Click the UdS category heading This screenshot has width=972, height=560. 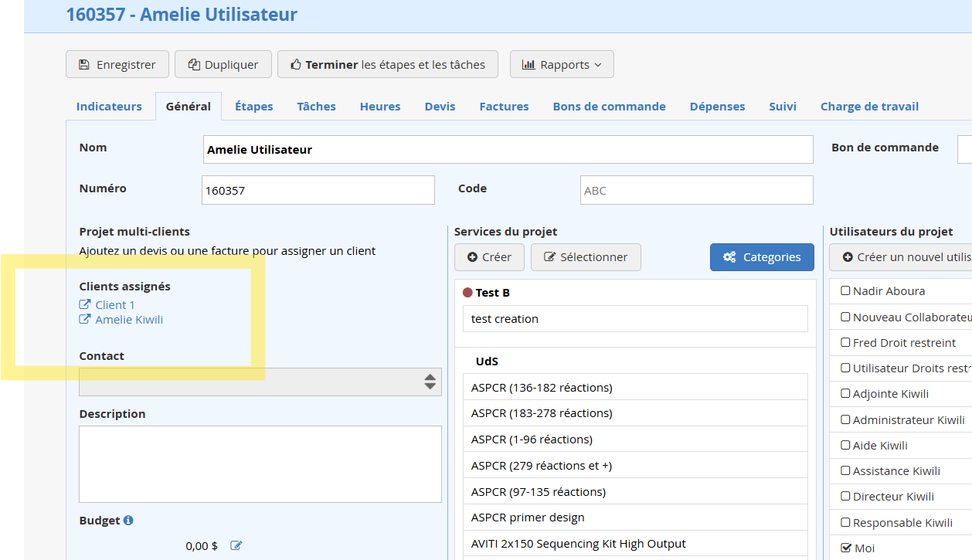click(487, 361)
